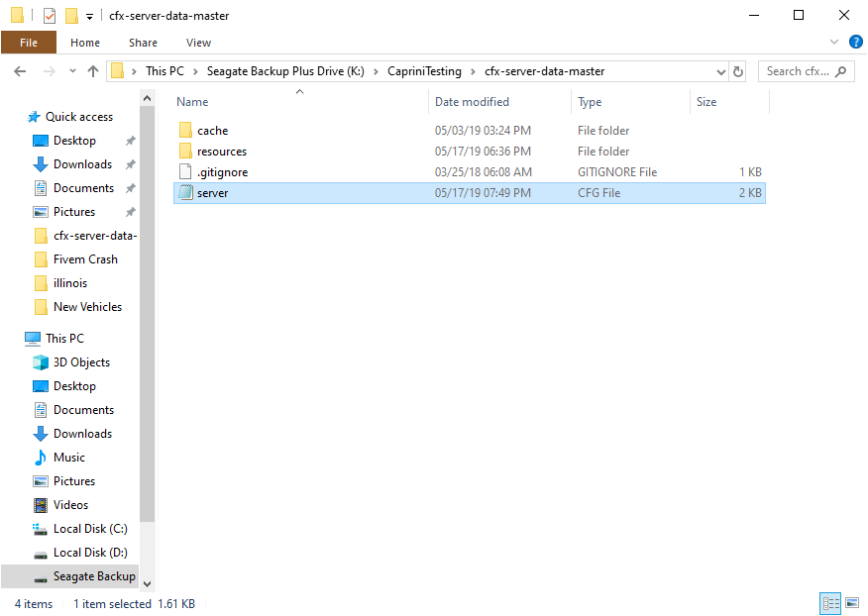
Task: Open the Home ribbon tab
Action: [x=84, y=43]
